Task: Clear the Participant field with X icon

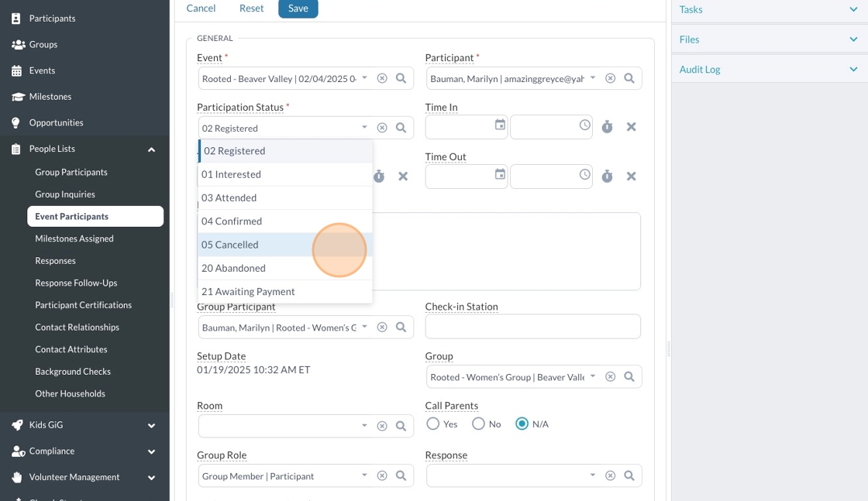Action: [x=611, y=78]
